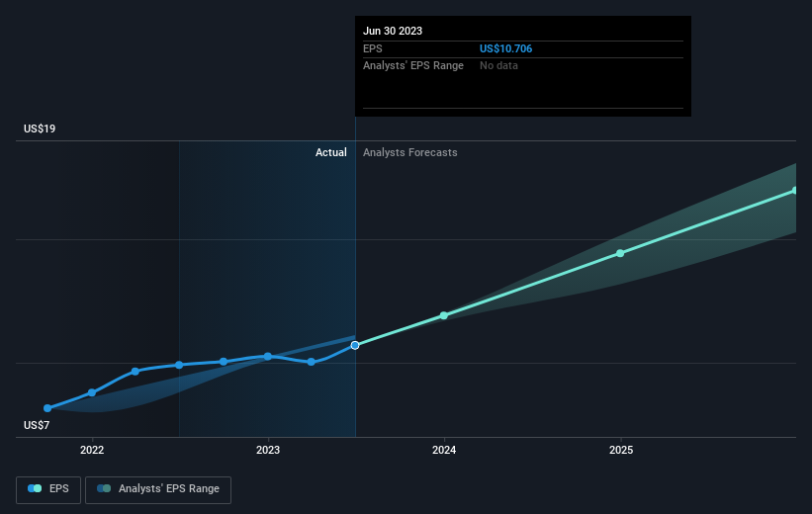Click the US$10.706 EPS value in tooltip
Screen dimensions: 812x514
[x=512, y=48]
